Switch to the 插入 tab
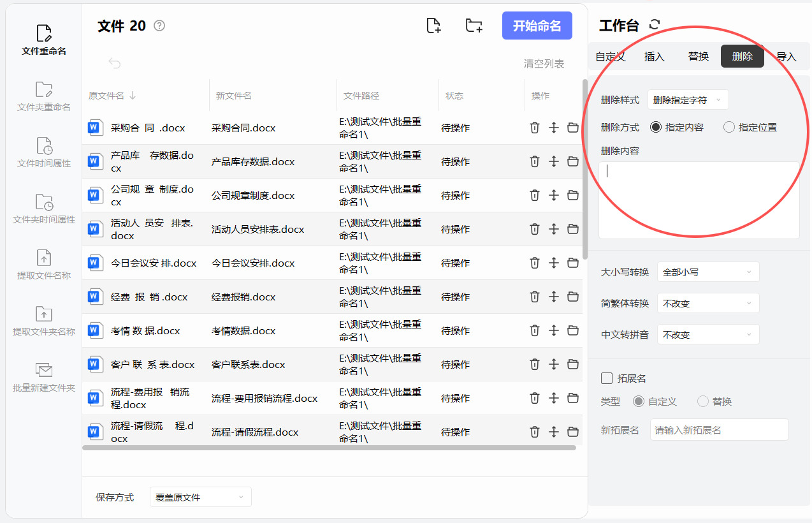Viewport: 812px width, 523px height. [x=655, y=57]
